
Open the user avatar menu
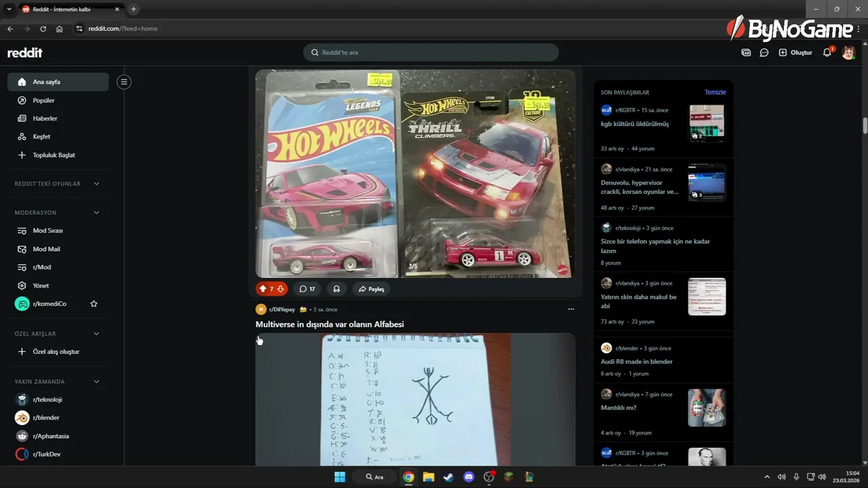pyautogui.click(x=848, y=52)
